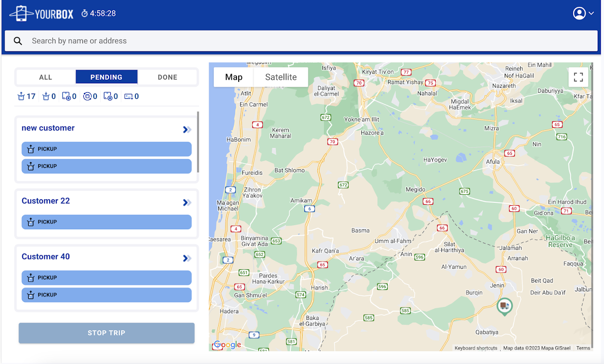Screen dimensions: 604x364
Task: Click the Kafr Qari'a label on map
Action: (326, 251)
